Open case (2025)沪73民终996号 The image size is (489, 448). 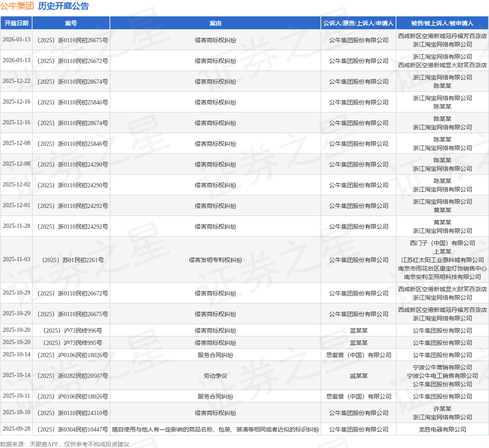[71, 331]
